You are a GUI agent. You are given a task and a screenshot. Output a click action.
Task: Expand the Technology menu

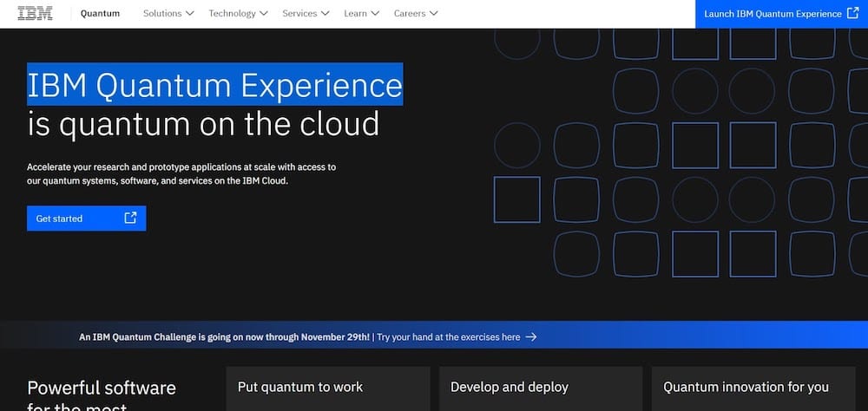click(238, 13)
